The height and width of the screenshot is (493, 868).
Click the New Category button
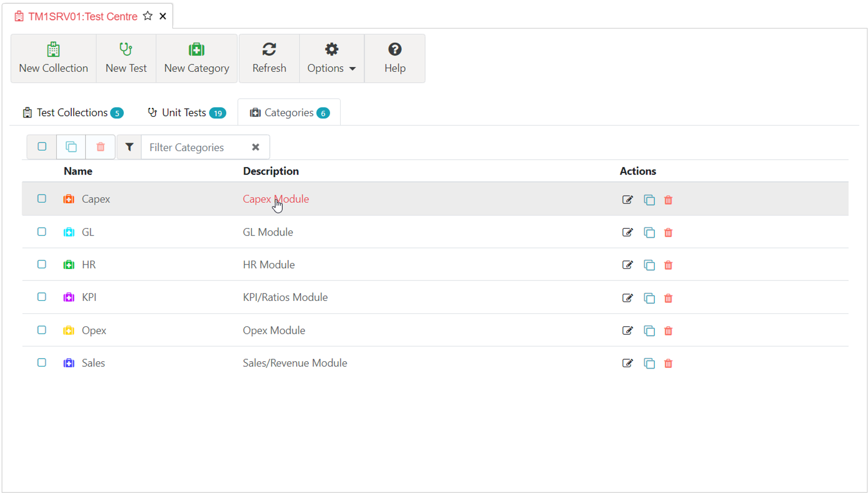click(196, 58)
